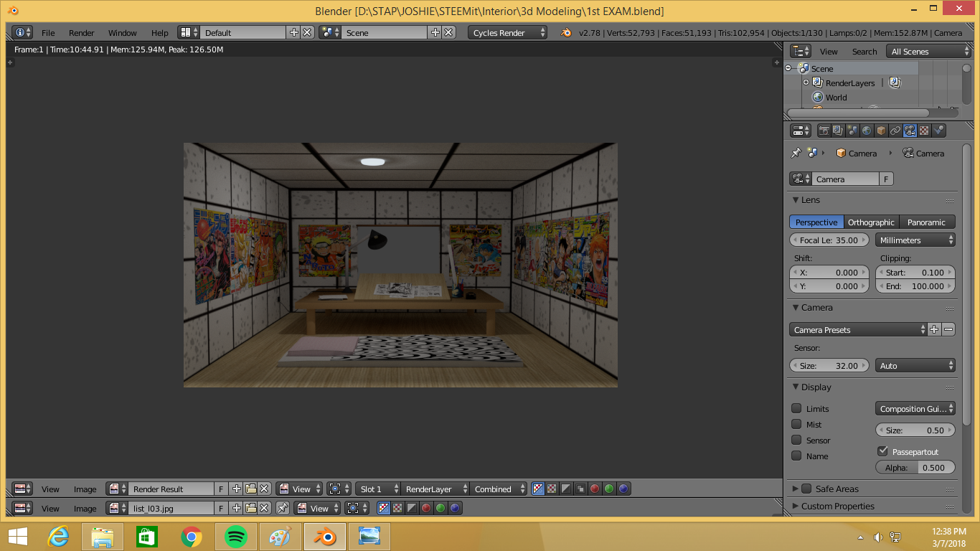Switch lens type to Panoramic
Screen dimensions: 980x551
(926, 222)
